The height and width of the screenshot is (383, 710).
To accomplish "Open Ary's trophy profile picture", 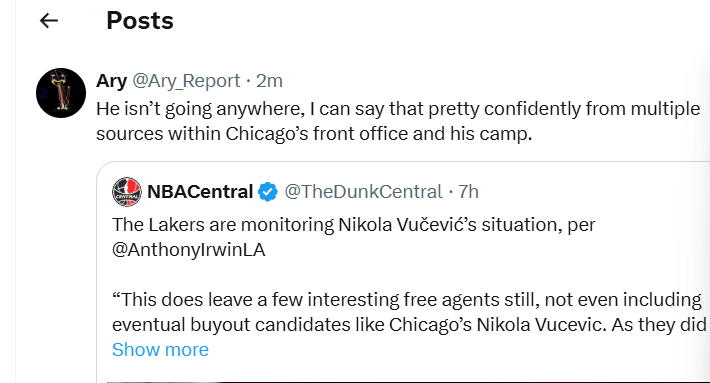I will (61, 93).
